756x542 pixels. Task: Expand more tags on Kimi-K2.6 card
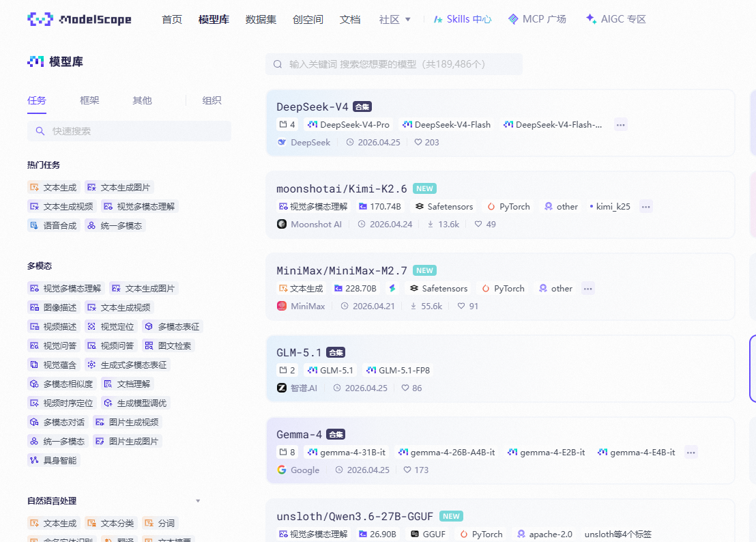click(645, 207)
